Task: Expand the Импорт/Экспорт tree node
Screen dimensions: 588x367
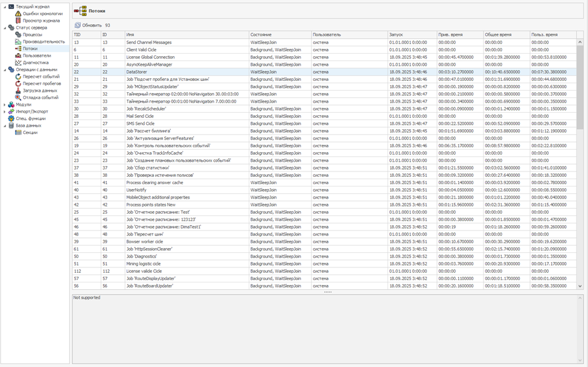Action: 5,112
